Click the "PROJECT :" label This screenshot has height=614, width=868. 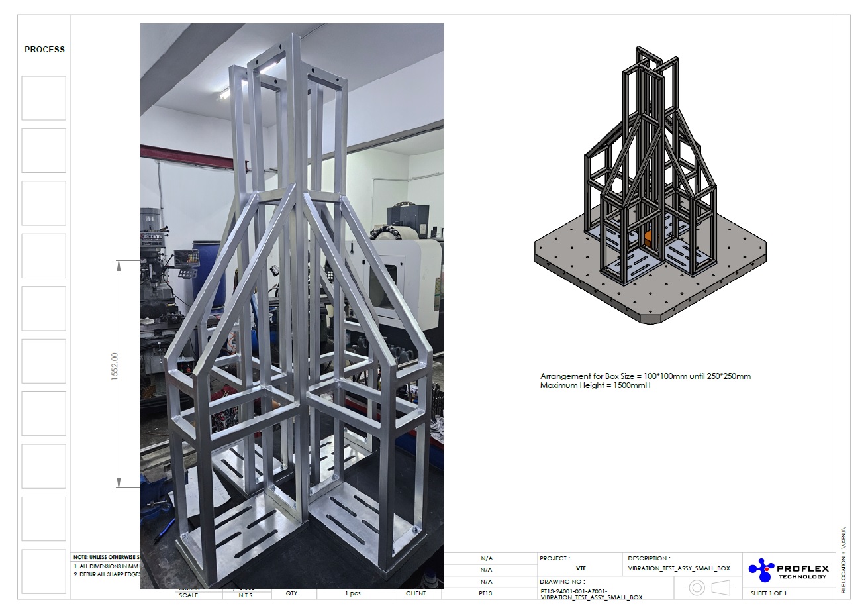click(555, 558)
